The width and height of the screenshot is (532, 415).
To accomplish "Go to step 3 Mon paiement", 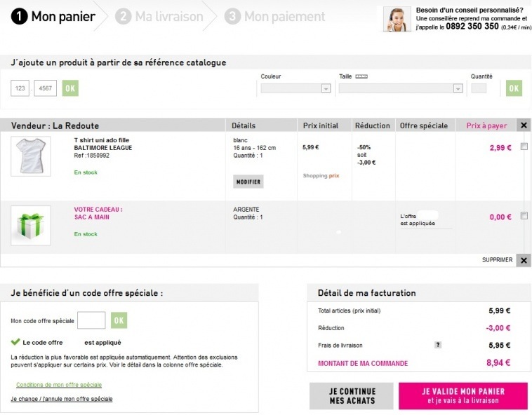I will pyautogui.click(x=275, y=16).
